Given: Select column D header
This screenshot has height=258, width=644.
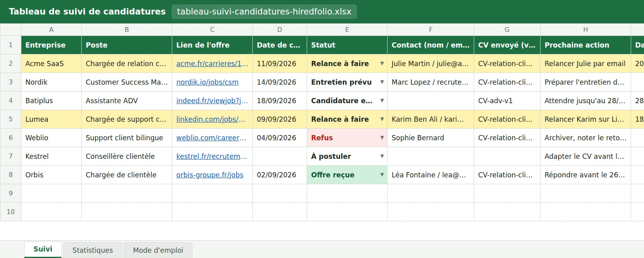Looking at the screenshot, I should coord(280,29).
